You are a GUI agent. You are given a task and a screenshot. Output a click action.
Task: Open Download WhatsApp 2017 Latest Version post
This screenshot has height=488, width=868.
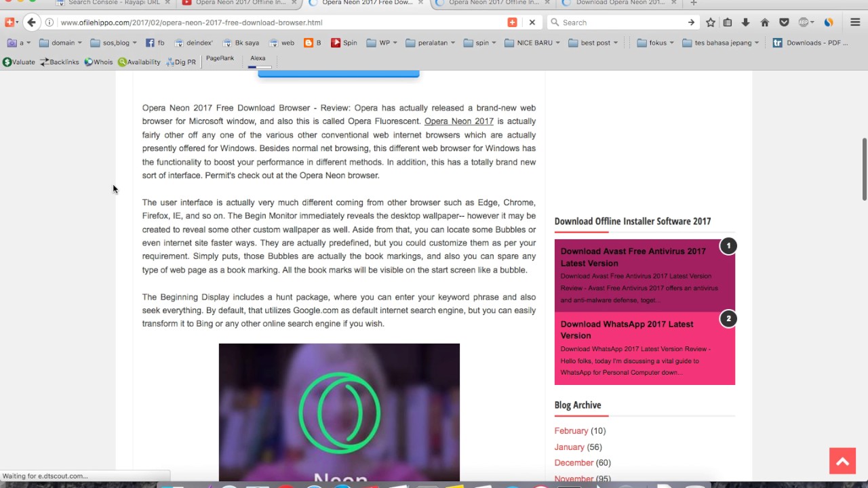pyautogui.click(x=627, y=329)
